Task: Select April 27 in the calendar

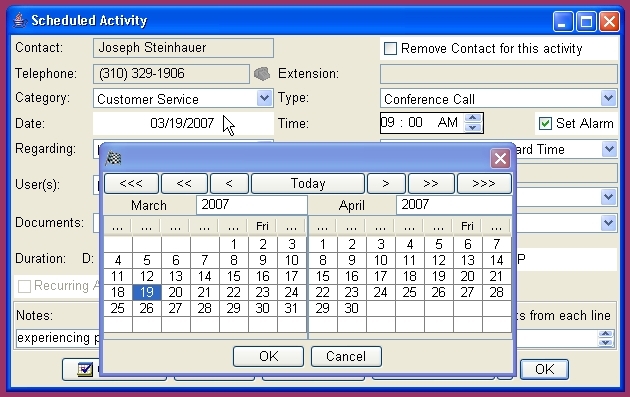Action: point(467,292)
